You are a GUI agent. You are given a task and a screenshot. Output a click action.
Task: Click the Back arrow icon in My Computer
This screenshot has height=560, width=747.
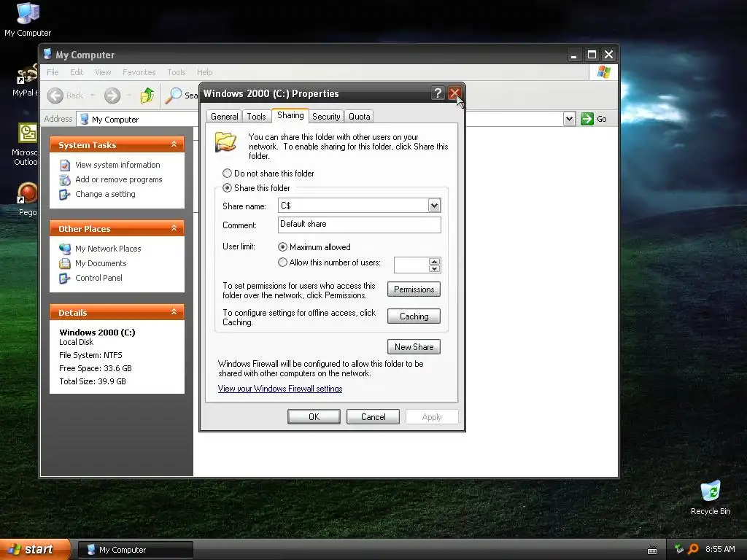[55, 96]
